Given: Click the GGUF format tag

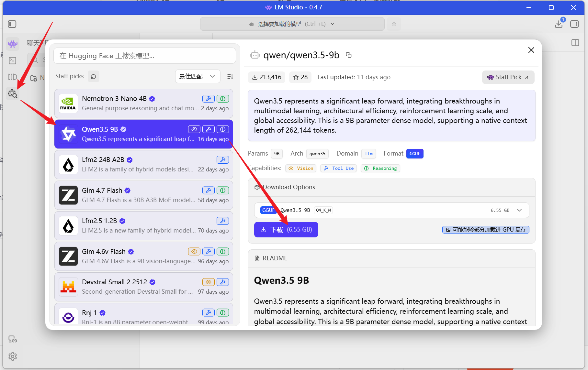Looking at the screenshot, I should click(414, 154).
